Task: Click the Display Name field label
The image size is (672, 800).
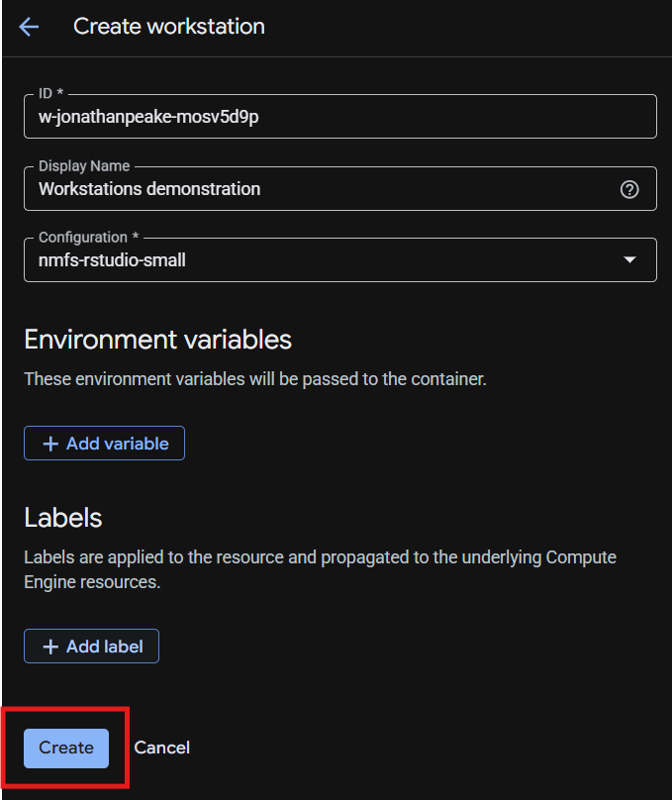Action: point(84,165)
